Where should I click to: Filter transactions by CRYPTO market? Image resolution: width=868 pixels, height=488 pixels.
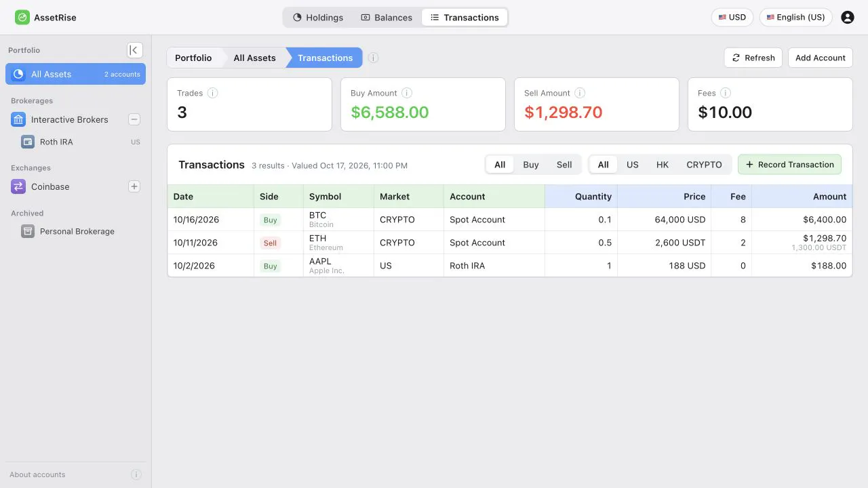pyautogui.click(x=704, y=165)
